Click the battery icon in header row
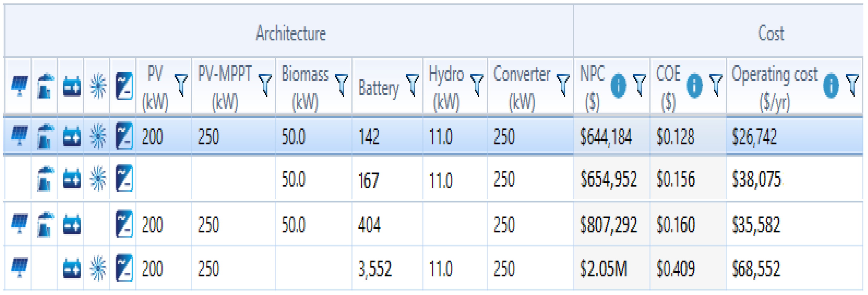The image size is (868, 295). (x=72, y=86)
